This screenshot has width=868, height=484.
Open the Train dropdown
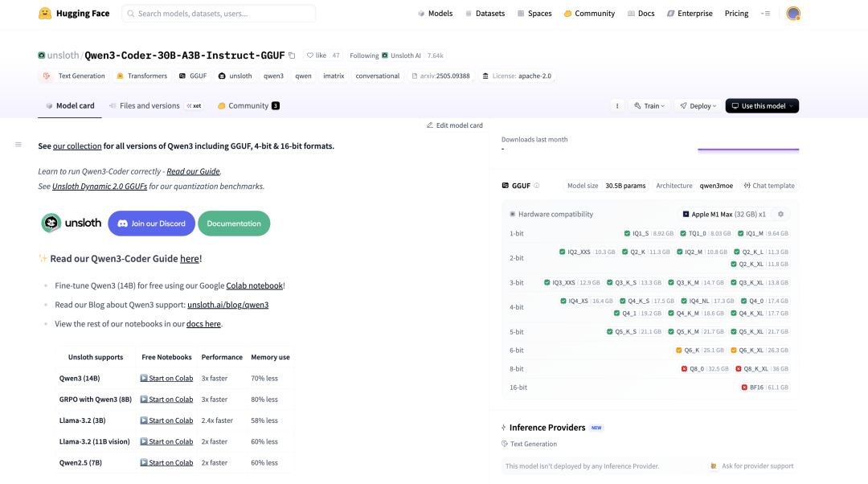click(649, 106)
